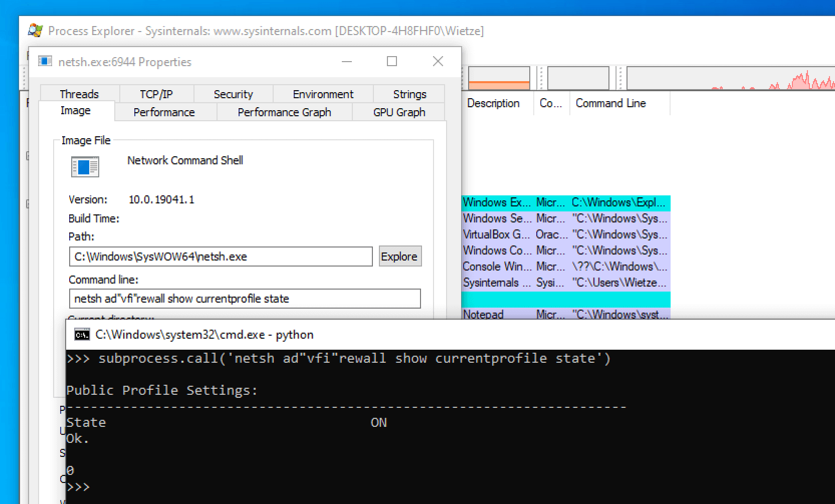Click the Co... company column header
This screenshot has height=504, width=835.
pos(551,103)
